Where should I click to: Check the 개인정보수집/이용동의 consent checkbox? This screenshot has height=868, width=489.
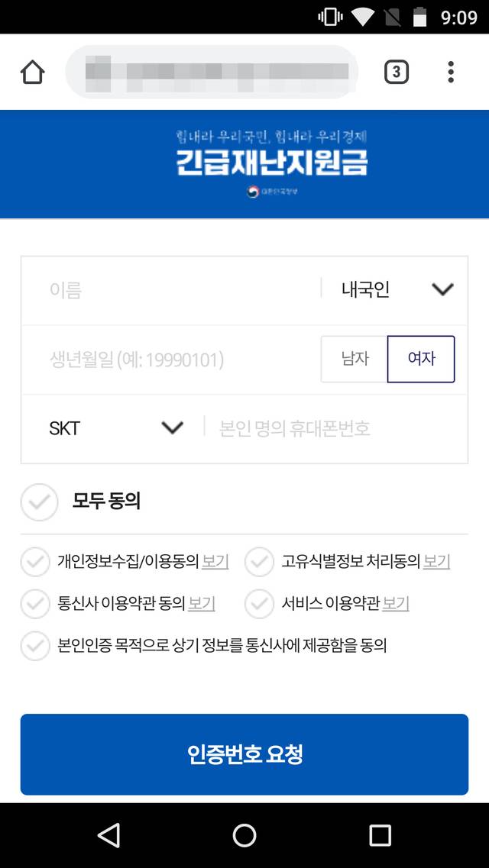35,562
